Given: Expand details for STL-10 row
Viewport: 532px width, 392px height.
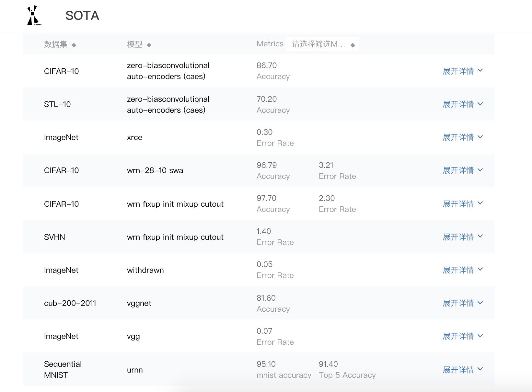Looking at the screenshot, I should pos(462,104).
